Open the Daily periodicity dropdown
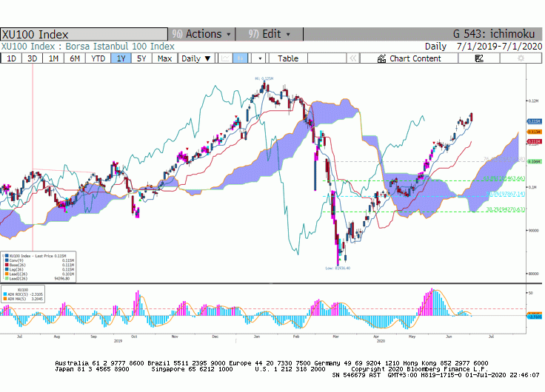This screenshot has width=545, height=392. tap(196, 58)
